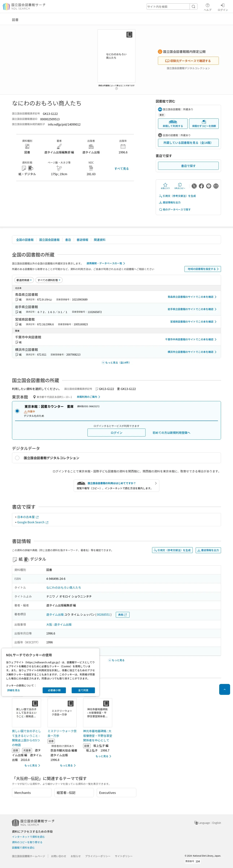Click 所蔵している図書館を見る(全14館) button

(x=188, y=143)
